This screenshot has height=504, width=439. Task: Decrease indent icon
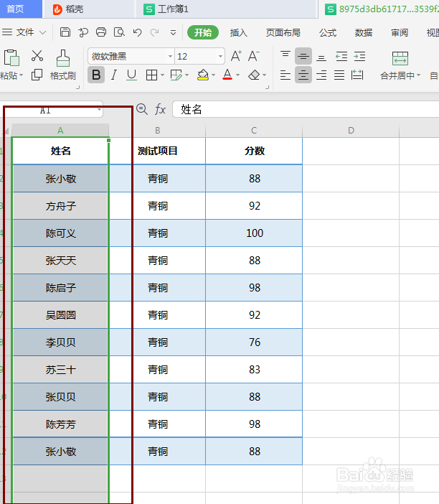(x=341, y=57)
